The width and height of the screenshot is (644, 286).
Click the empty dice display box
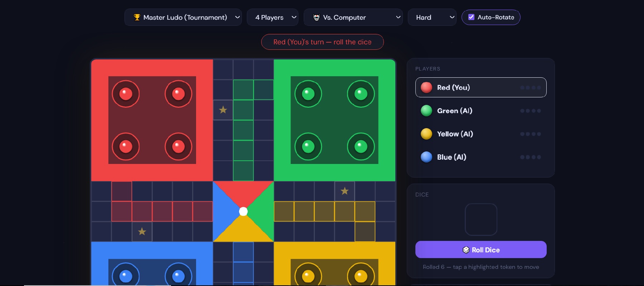(481, 219)
